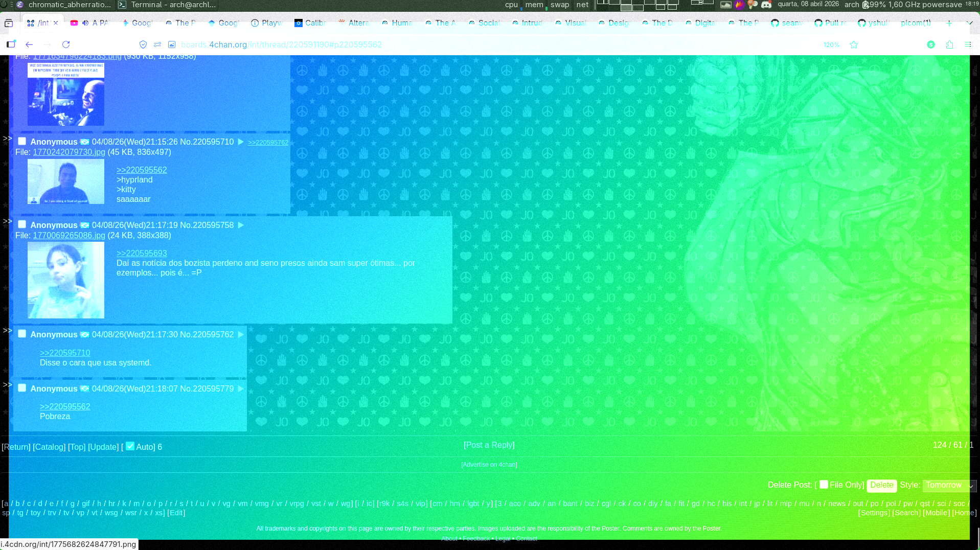Close the /int/ tab
Image resolution: width=980 pixels, height=550 pixels.
[x=56, y=23]
